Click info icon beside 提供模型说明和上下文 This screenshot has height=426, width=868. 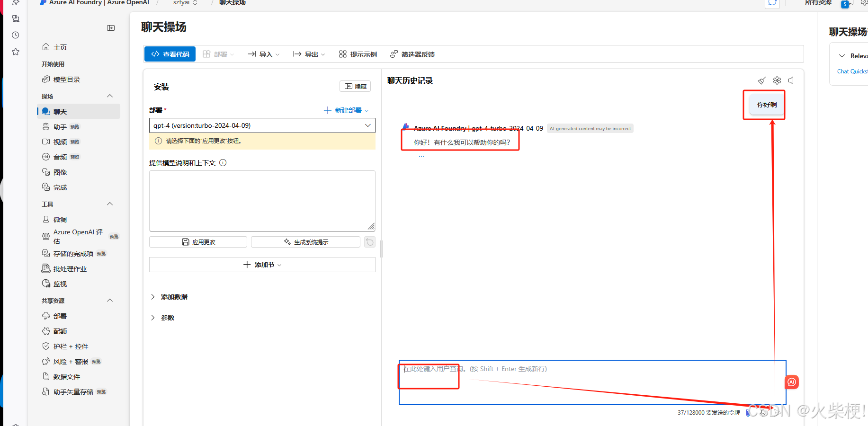[x=223, y=163]
